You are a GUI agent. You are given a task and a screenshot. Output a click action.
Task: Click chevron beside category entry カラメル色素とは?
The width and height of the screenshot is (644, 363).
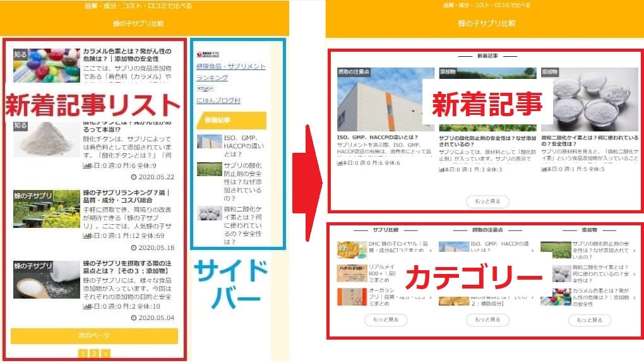point(635,297)
